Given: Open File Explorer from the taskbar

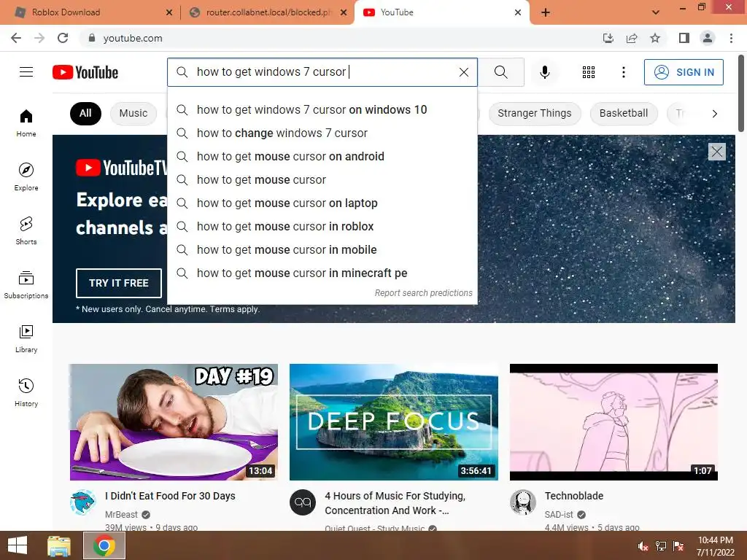Looking at the screenshot, I should click(x=59, y=545).
